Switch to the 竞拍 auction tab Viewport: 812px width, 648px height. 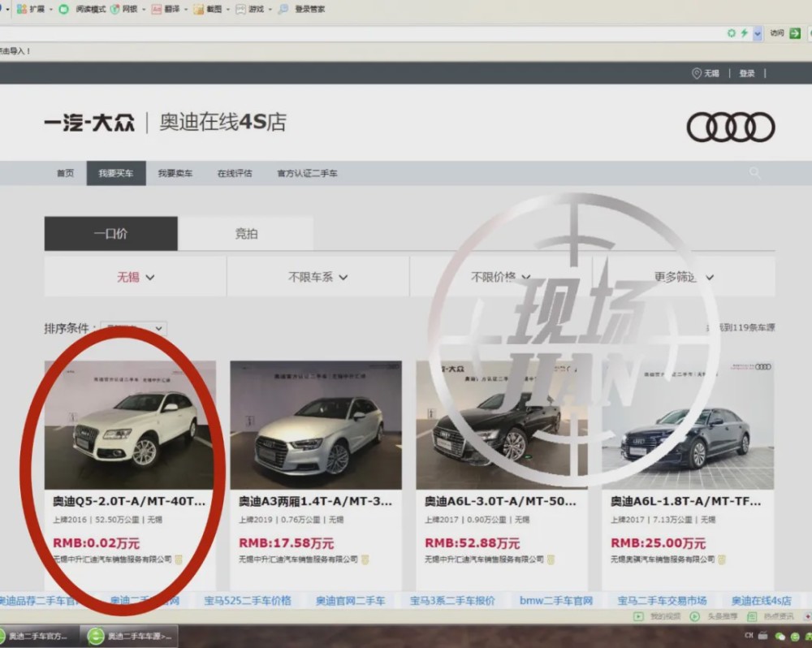(x=246, y=234)
